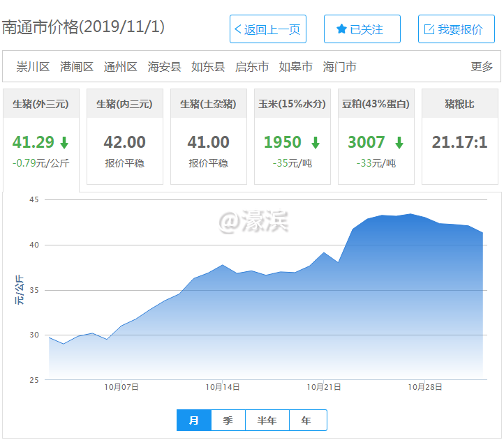
Task: Select 如东县 from the district list
Action: [x=208, y=67]
